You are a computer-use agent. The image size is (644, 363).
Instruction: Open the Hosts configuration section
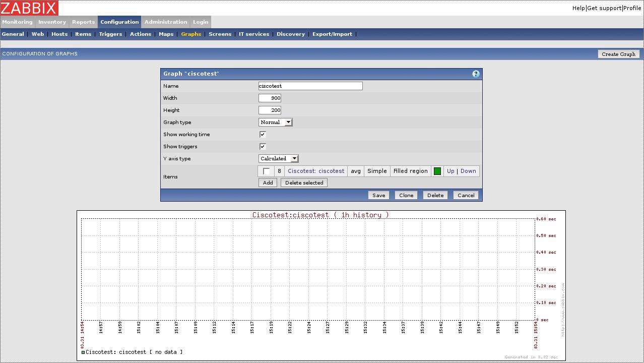point(59,34)
